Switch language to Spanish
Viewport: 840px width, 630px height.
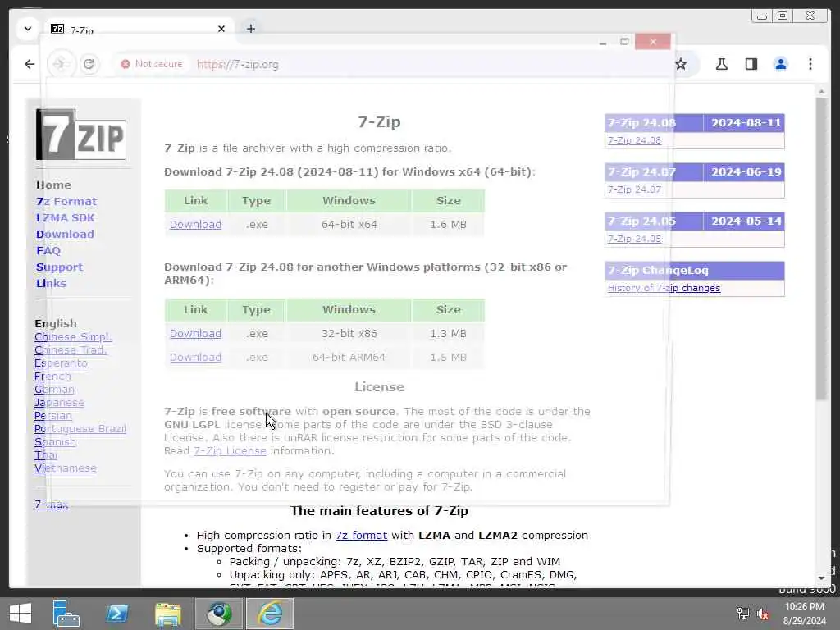click(55, 442)
